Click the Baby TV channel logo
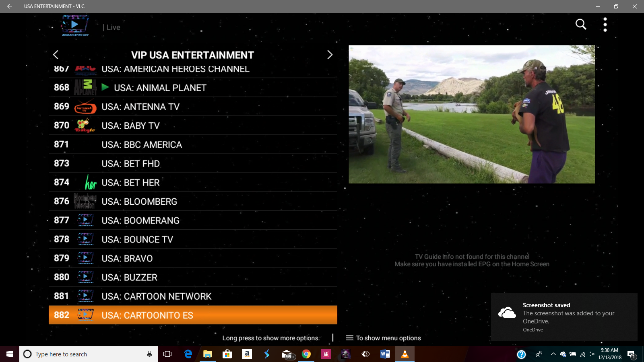 85,125
